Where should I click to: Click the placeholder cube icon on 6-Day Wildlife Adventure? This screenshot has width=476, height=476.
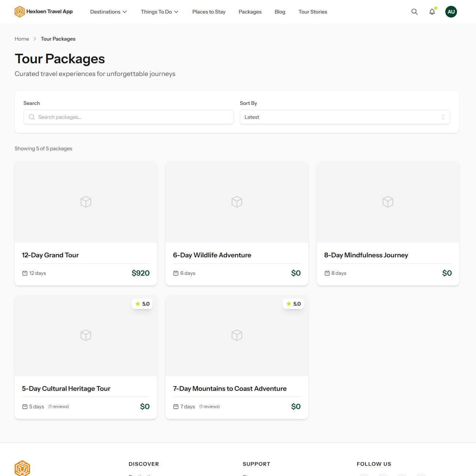237,201
